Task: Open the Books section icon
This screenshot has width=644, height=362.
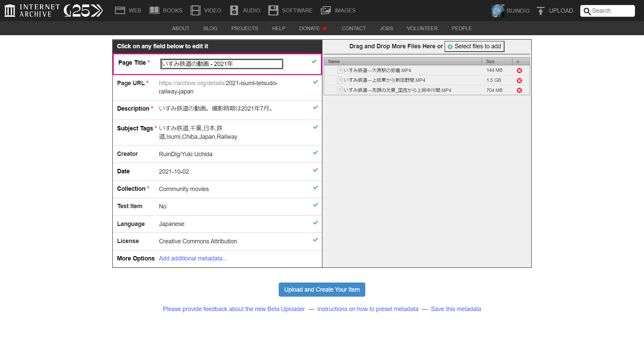Action: click(154, 10)
